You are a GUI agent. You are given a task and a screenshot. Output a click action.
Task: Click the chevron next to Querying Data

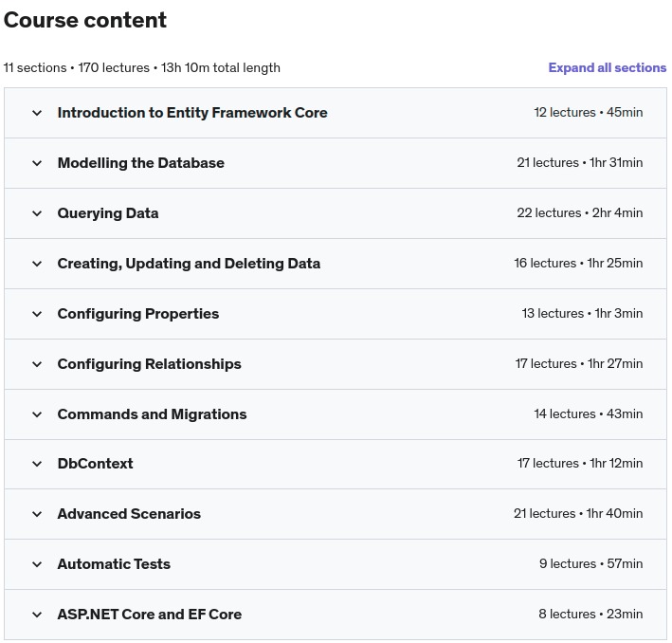pos(37,213)
